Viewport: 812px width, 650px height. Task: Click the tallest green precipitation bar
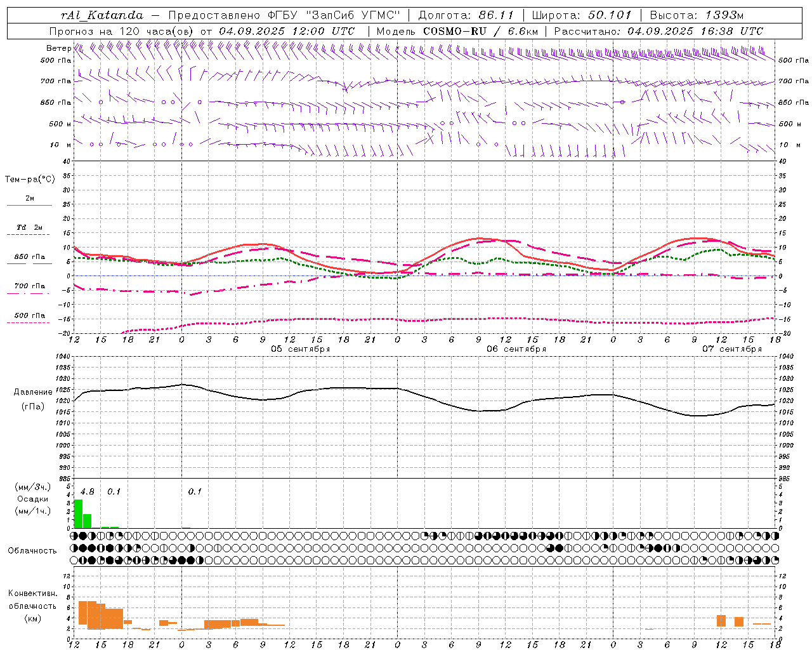point(79,514)
